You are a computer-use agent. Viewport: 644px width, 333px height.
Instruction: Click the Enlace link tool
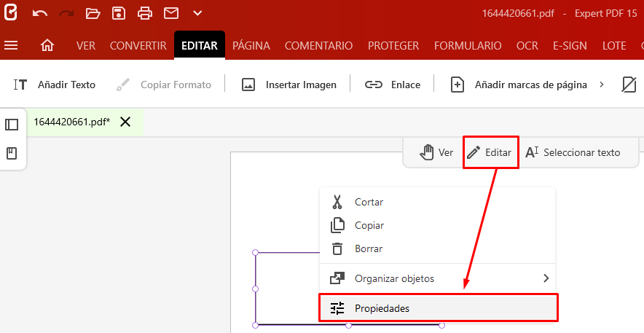coord(393,85)
